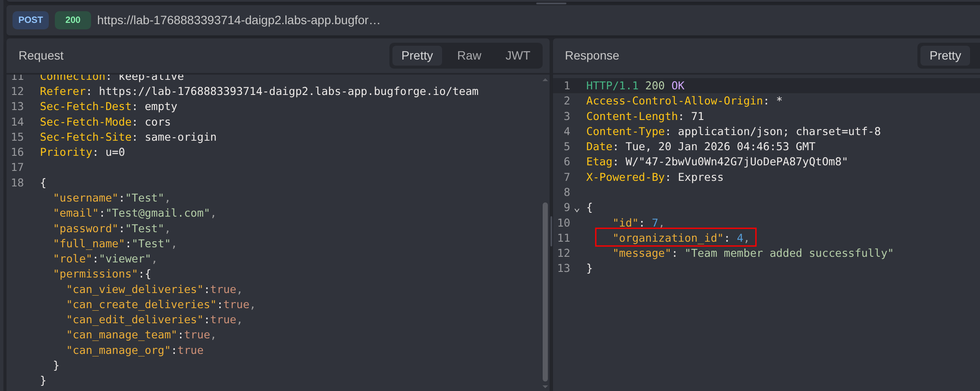This screenshot has height=391, width=980.
Task: Click the divider handle between Request and Response
Action: [x=551, y=231]
